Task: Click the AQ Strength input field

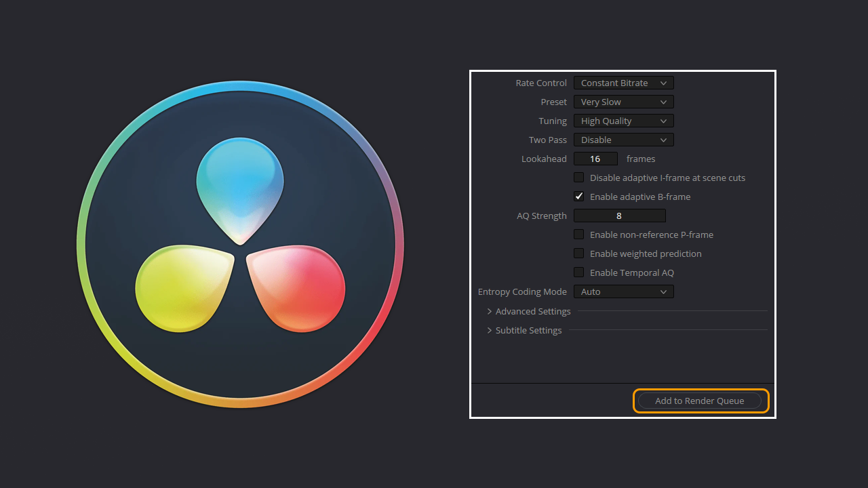Action: coord(619,216)
